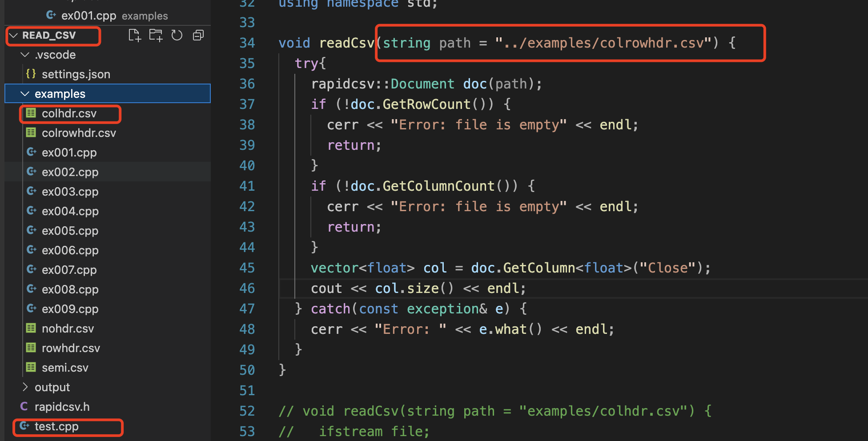Open colrowhdr.csv in the explorer

coord(79,133)
